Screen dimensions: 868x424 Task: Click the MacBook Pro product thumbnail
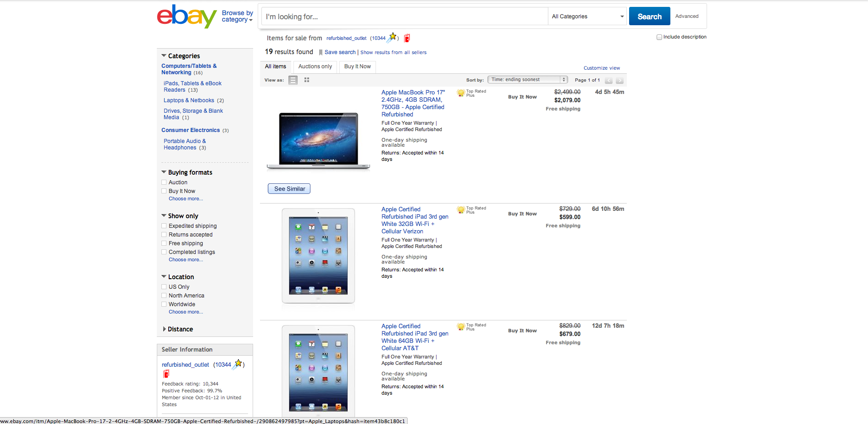point(318,141)
